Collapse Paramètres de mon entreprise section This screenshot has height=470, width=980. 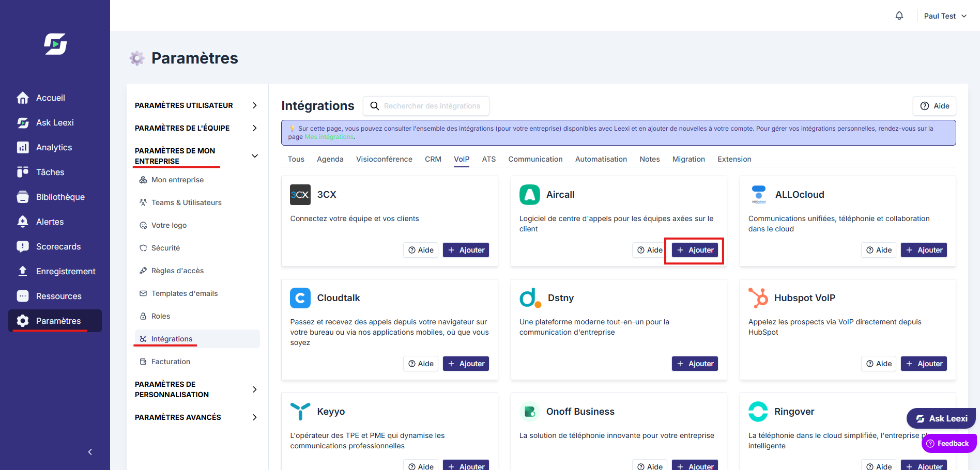pyautogui.click(x=196, y=156)
